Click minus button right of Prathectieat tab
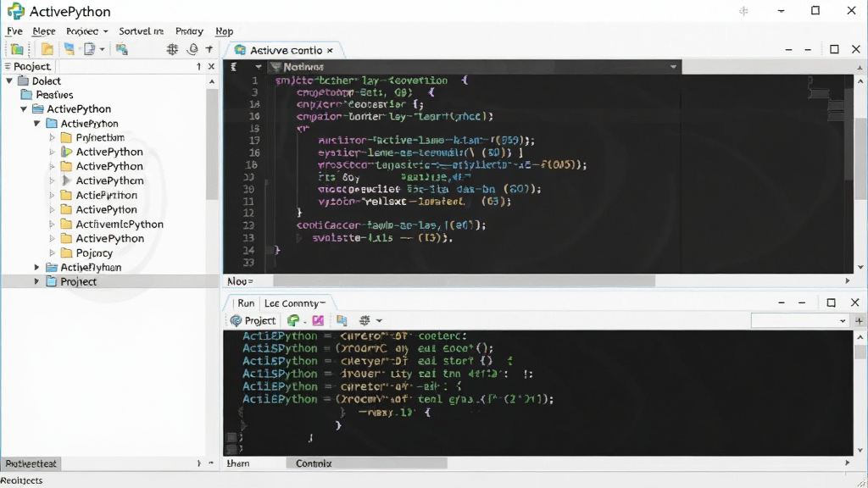 coord(211,463)
